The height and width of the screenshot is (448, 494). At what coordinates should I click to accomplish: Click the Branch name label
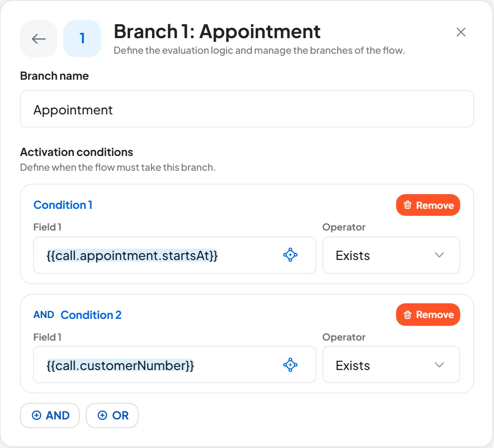(55, 76)
